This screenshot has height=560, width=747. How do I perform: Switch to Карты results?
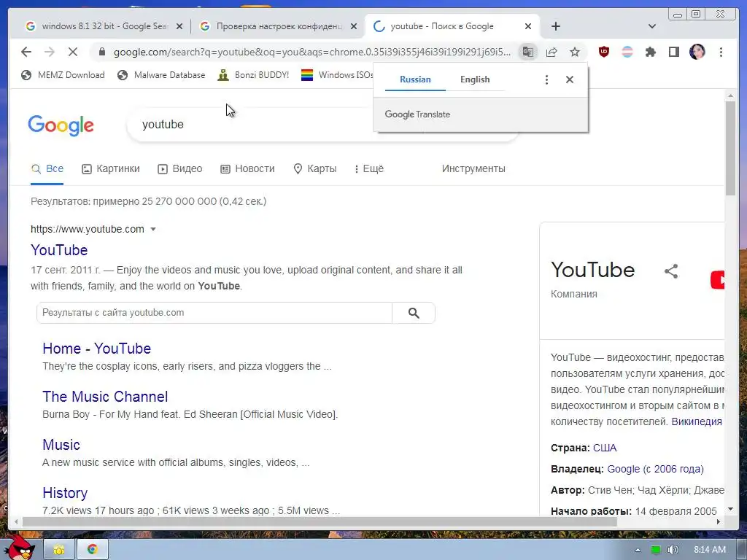tap(315, 168)
